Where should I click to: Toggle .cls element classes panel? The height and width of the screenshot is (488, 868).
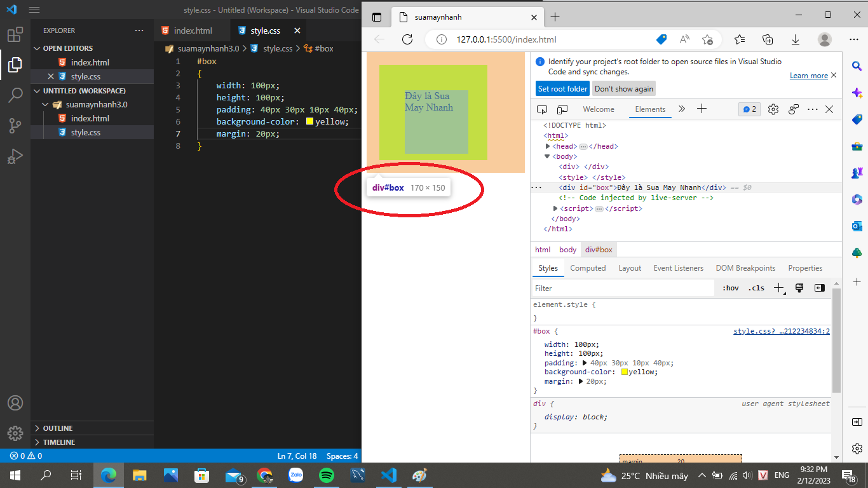tap(756, 288)
